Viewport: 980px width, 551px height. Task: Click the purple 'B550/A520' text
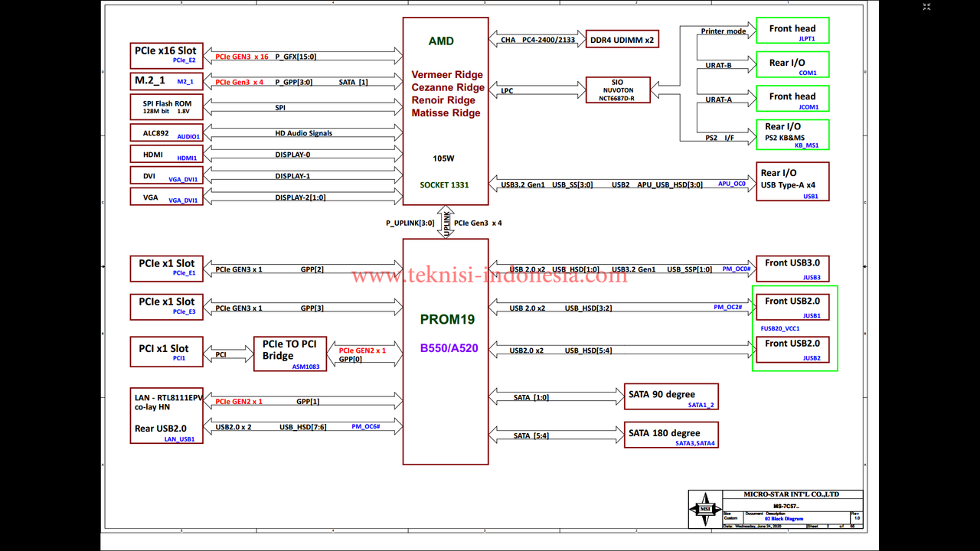tap(449, 348)
